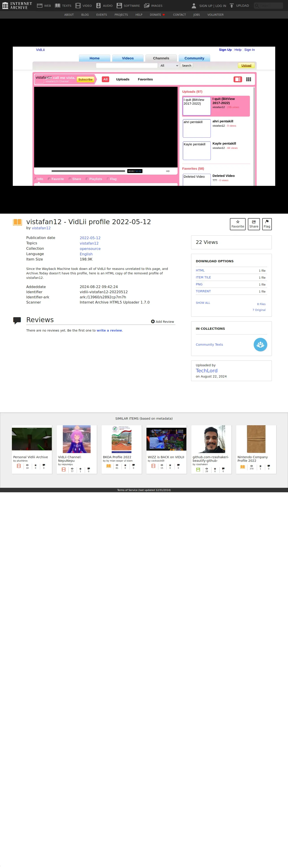Image resolution: width=288 pixels, height=868 pixels.
Task: Open the Videos tab on VidLii
Action: (128, 58)
